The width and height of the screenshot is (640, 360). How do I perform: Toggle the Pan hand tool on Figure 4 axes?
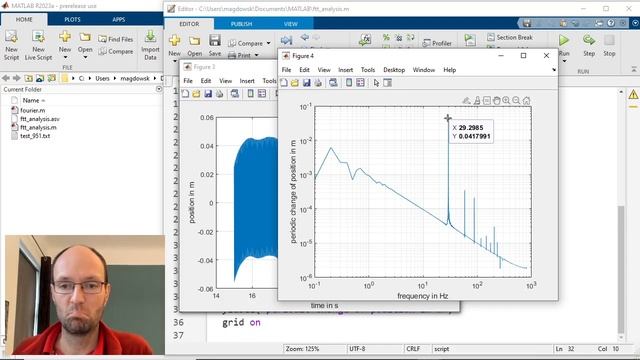(496, 100)
